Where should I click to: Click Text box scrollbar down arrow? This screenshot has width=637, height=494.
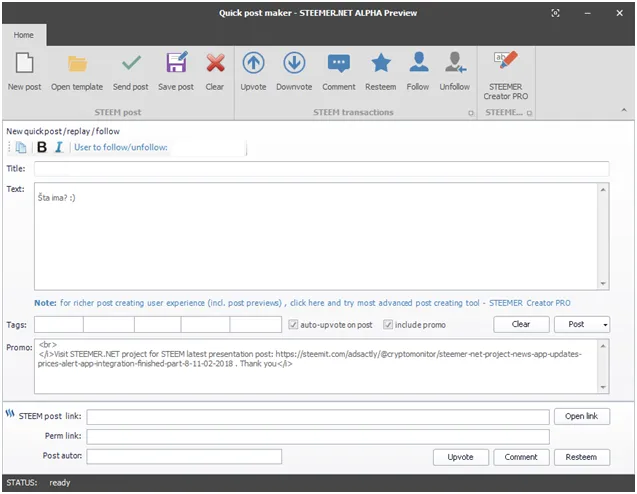pos(603,284)
